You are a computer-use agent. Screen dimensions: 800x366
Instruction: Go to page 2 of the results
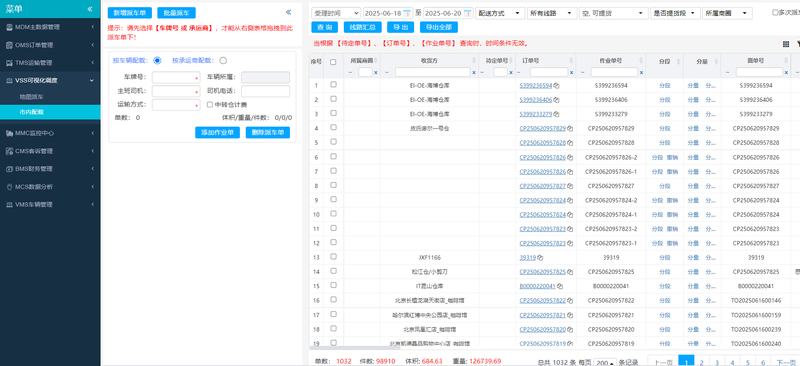click(x=702, y=361)
